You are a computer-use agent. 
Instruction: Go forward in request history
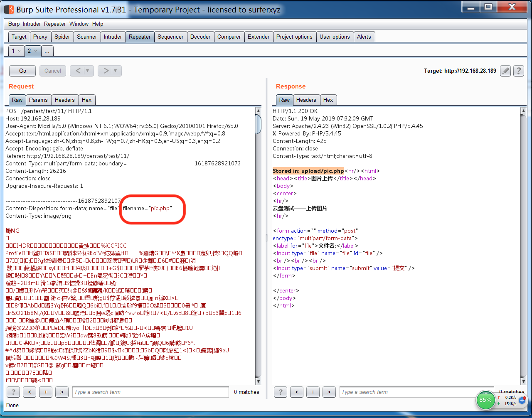click(106, 71)
